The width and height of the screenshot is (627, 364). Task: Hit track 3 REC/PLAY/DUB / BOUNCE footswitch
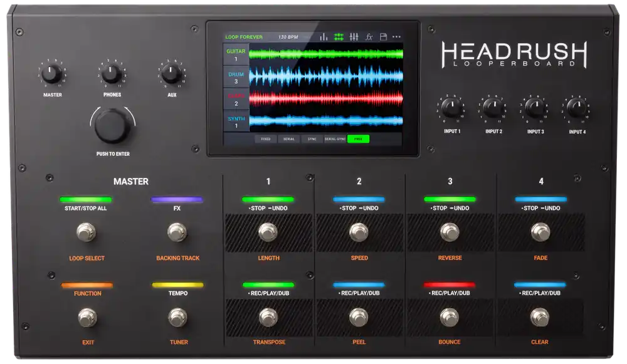(449, 317)
